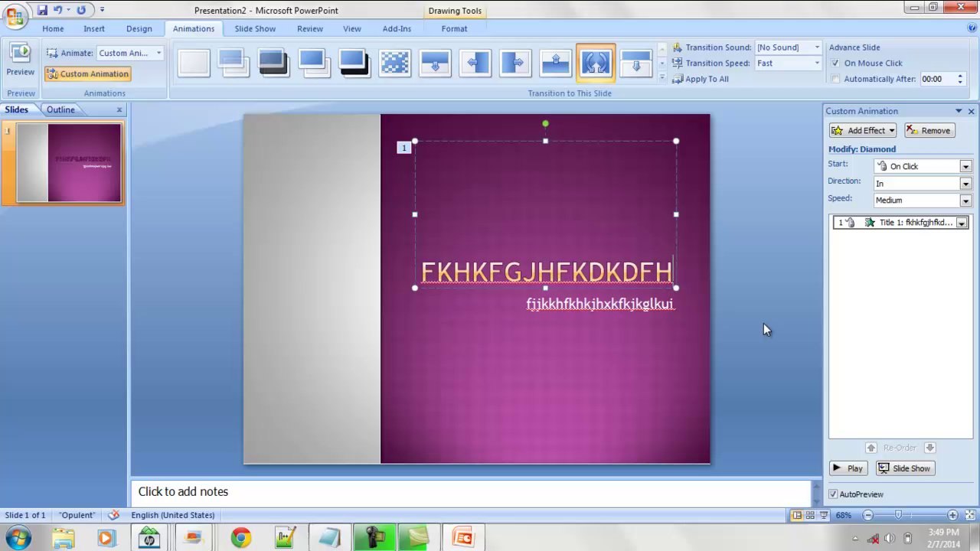
Task: Switch to Slide Sorter view
Action: pos(810,516)
